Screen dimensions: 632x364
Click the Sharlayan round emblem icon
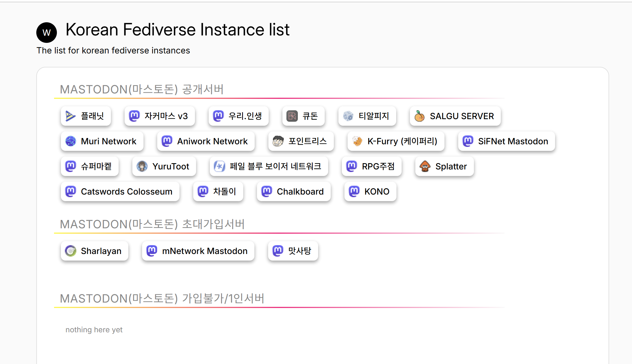point(71,251)
